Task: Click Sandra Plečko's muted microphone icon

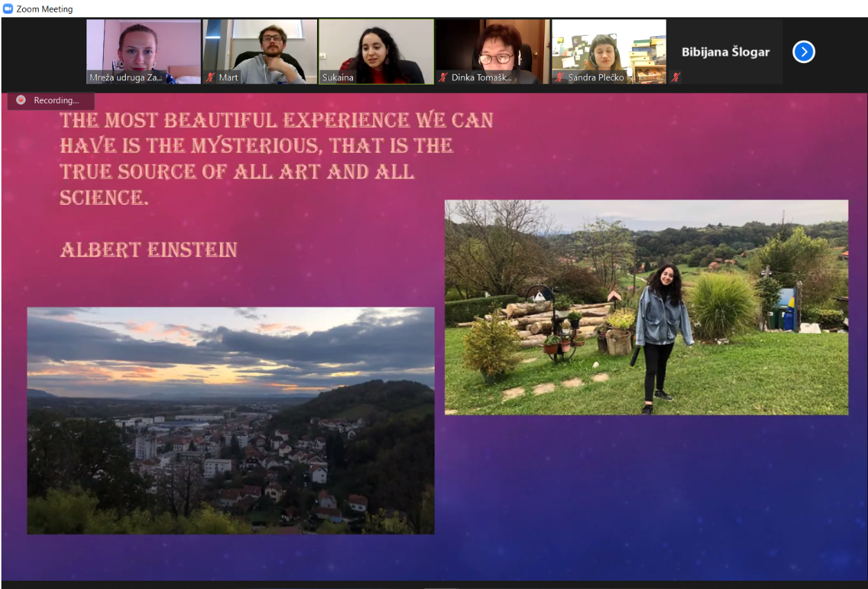Action: 560,78
